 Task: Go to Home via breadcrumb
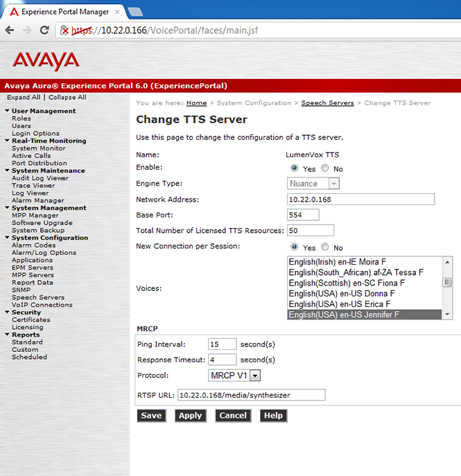pos(196,103)
